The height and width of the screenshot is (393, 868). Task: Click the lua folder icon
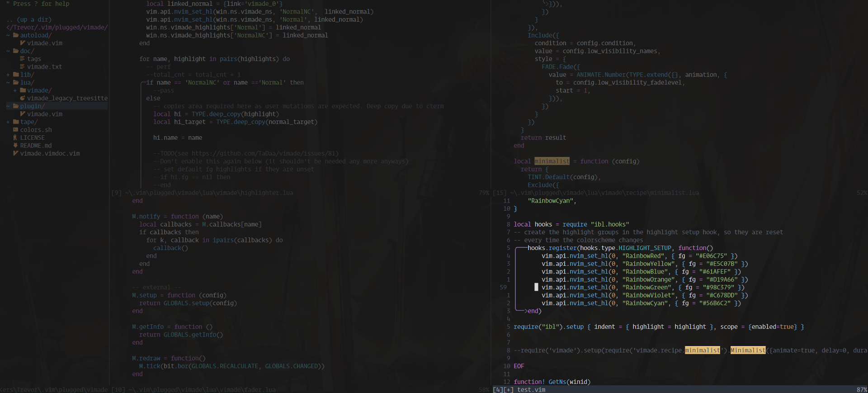tap(16, 82)
